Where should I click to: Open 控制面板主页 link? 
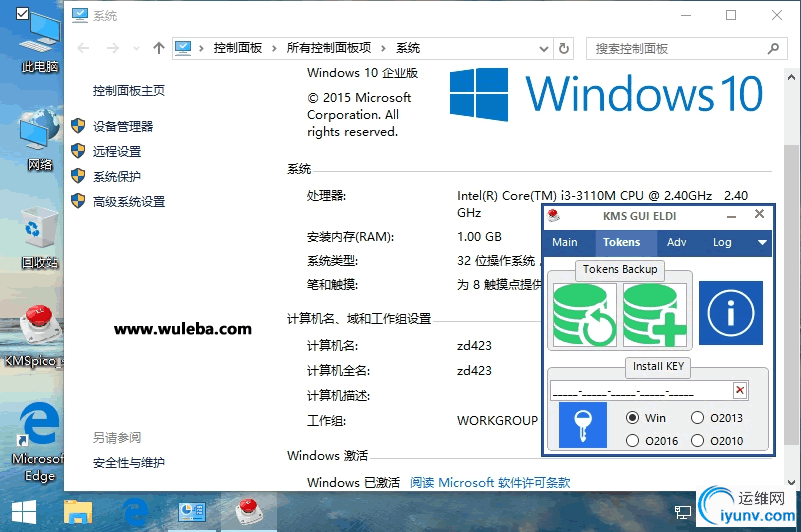click(x=129, y=91)
